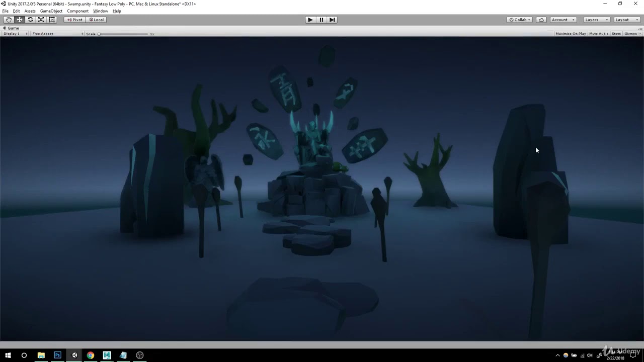Open the Layers dropdown

pyautogui.click(x=597, y=20)
